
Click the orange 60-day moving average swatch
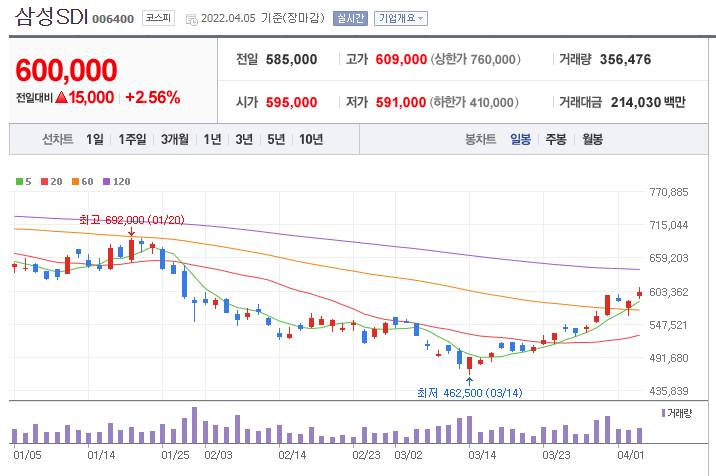[x=75, y=181]
